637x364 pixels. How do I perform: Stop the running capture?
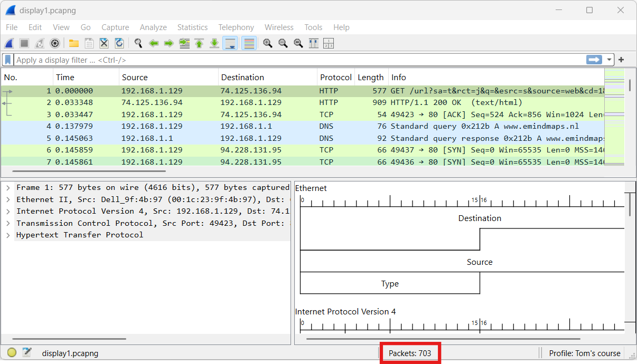(24, 43)
